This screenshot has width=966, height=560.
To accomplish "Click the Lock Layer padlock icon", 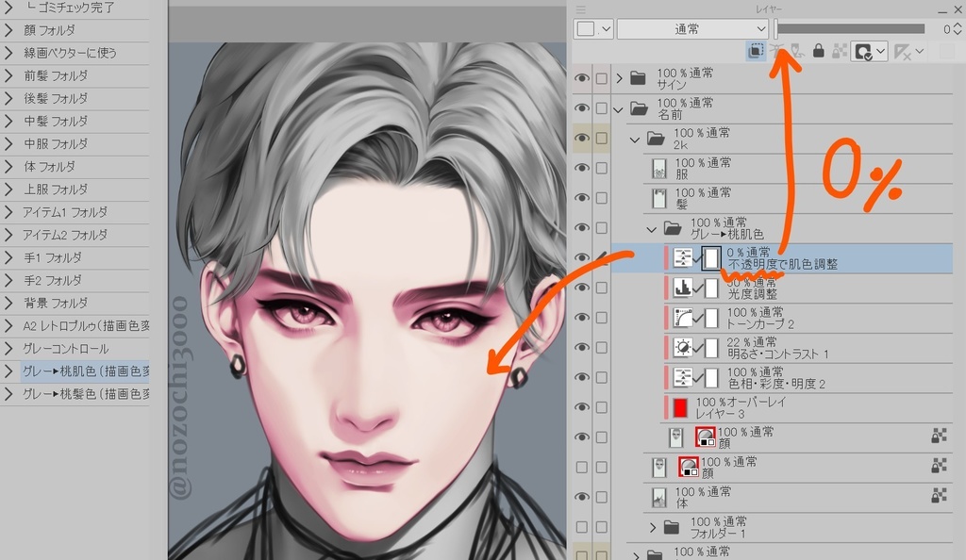I will (x=818, y=51).
